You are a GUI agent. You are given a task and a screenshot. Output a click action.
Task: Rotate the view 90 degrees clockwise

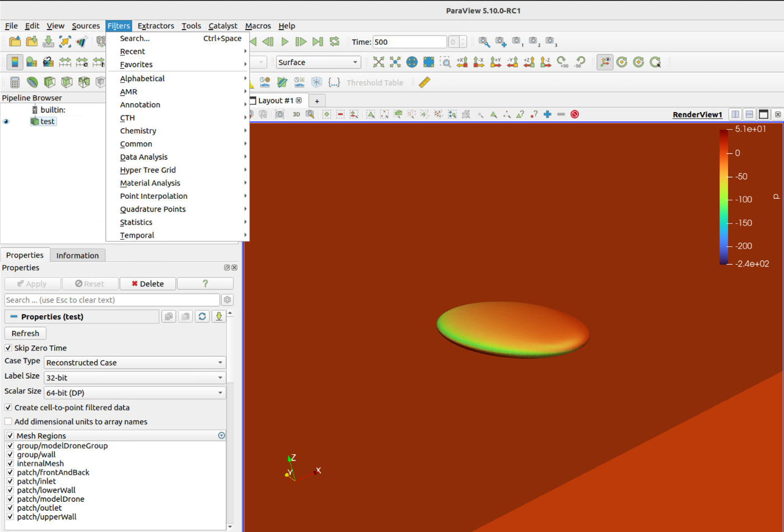(x=562, y=62)
